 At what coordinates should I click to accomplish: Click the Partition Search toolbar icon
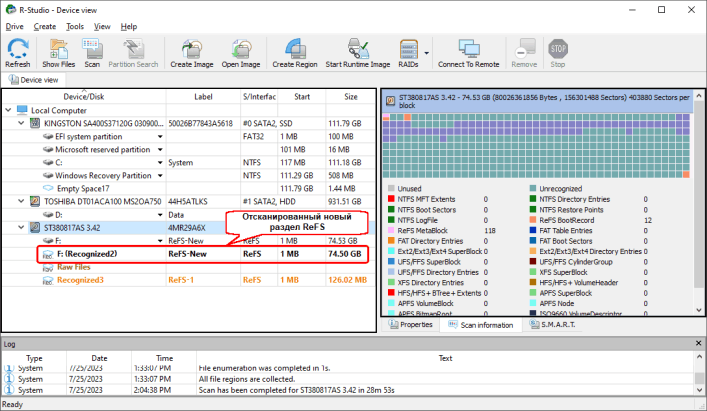coord(133,53)
